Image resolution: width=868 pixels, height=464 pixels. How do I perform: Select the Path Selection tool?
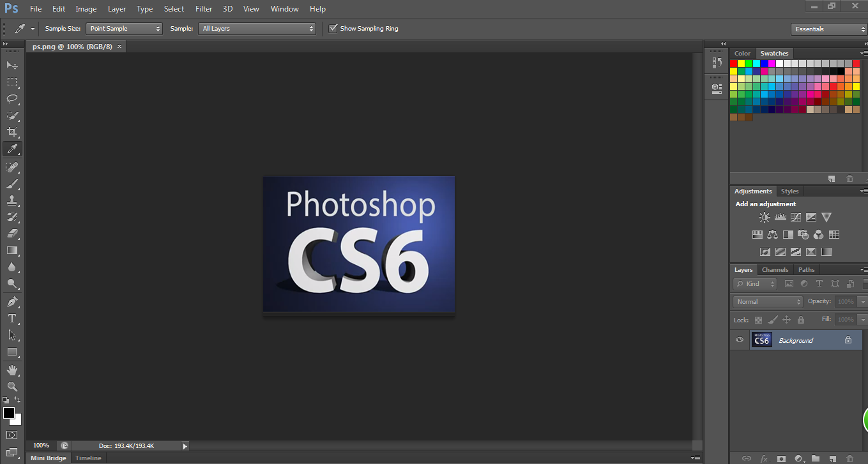coord(12,334)
